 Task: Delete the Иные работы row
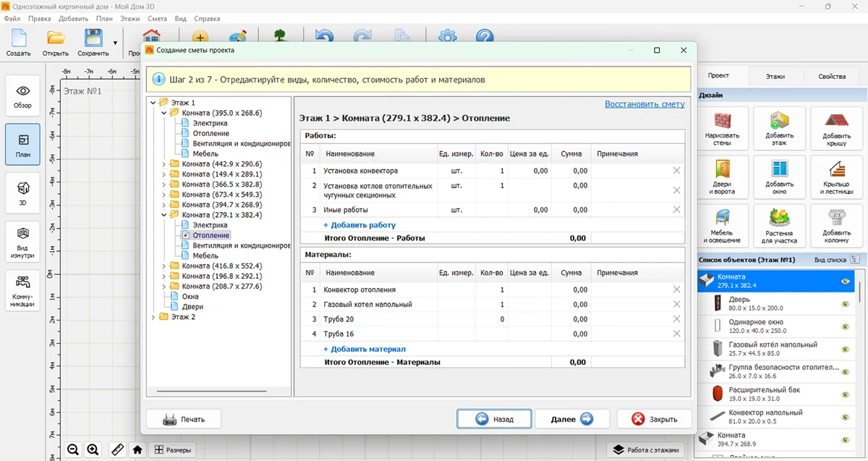coord(676,210)
